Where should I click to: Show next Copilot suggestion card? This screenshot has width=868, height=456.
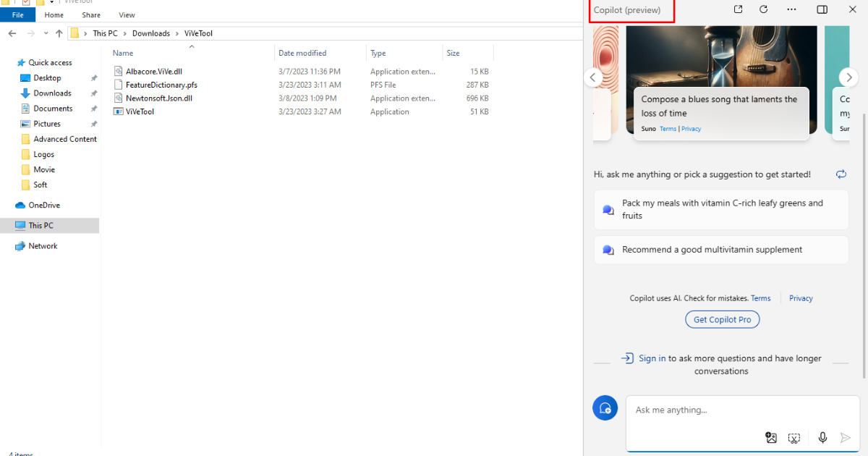point(848,77)
